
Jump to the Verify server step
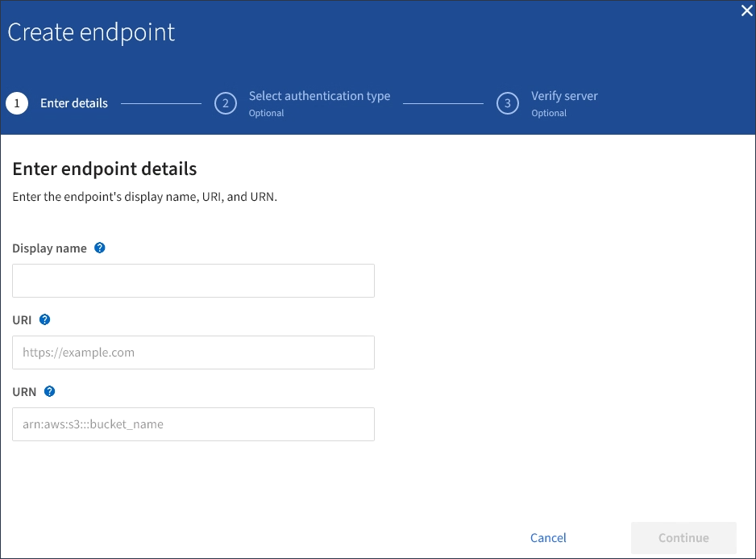[564, 96]
